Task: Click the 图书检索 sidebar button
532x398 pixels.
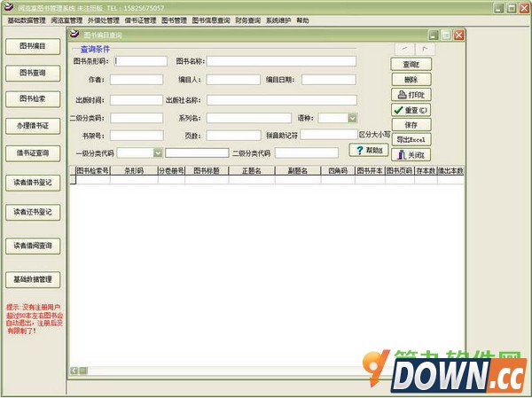Action: click(x=33, y=99)
